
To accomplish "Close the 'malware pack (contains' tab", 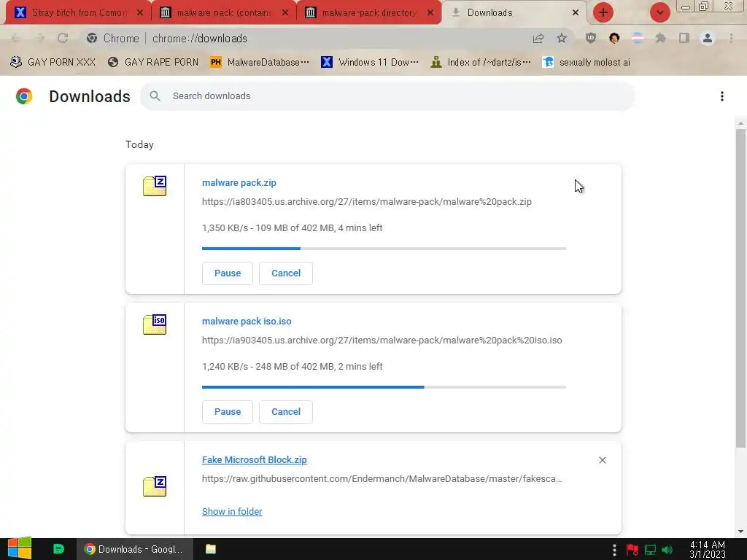I will tap(285, 13).
